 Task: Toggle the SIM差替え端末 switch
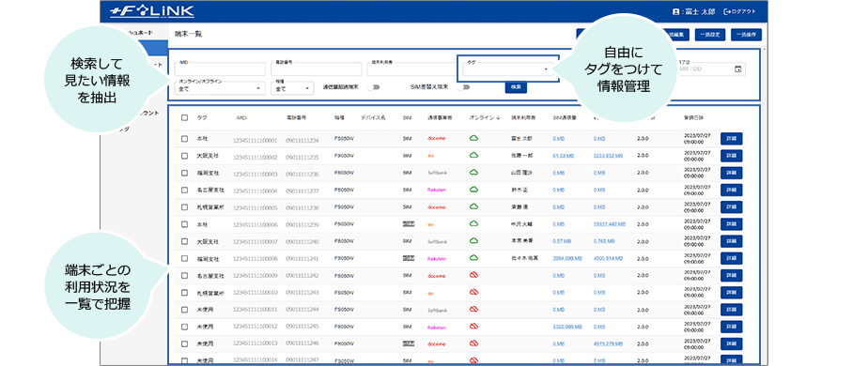[463, 87]
